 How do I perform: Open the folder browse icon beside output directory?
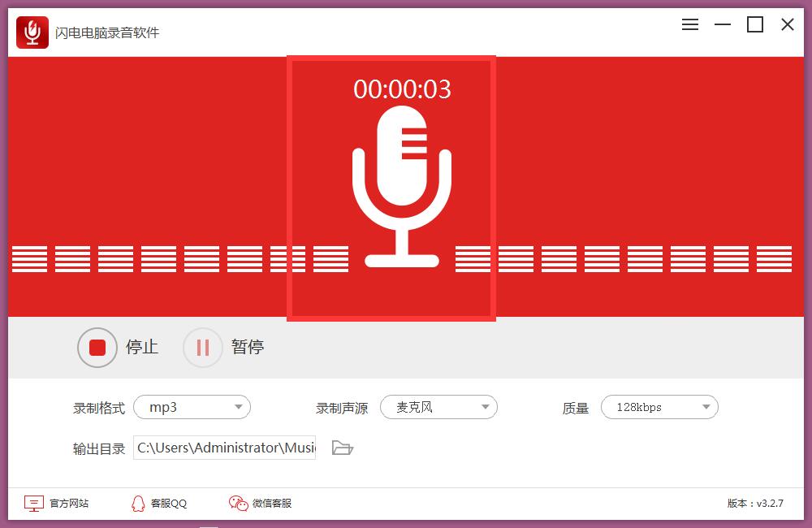(343, 447)
